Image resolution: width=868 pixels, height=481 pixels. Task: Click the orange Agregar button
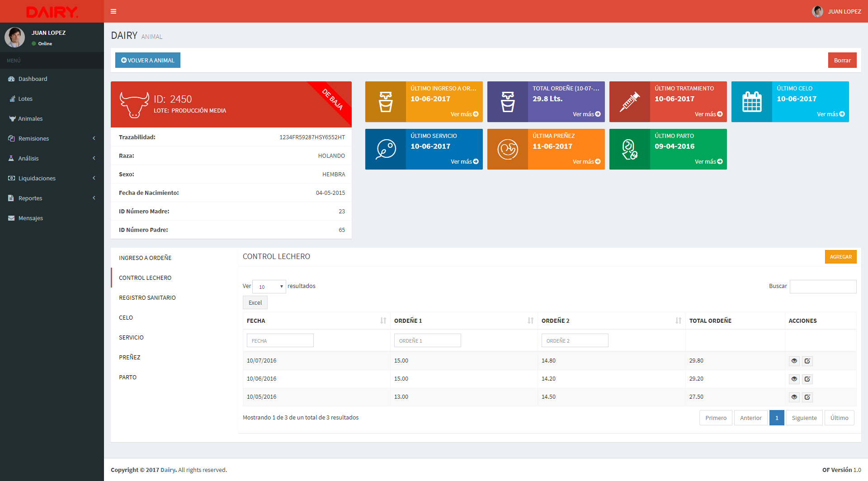[x=840, y=257]
